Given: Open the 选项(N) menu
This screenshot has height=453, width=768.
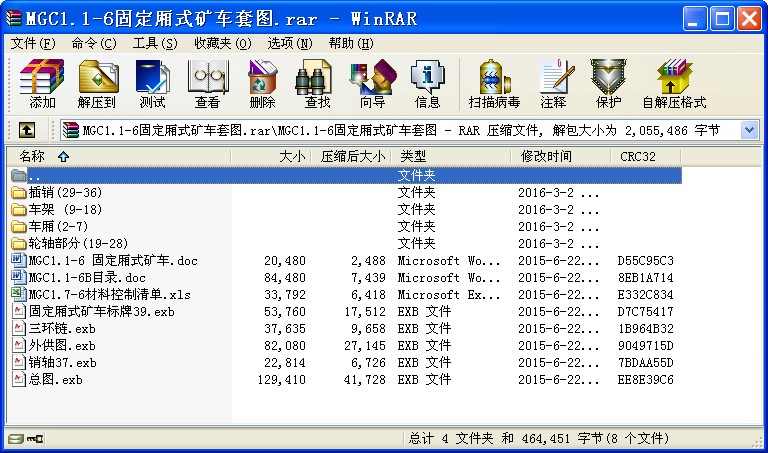Looking at the screenshot, I should click(289, 44).
